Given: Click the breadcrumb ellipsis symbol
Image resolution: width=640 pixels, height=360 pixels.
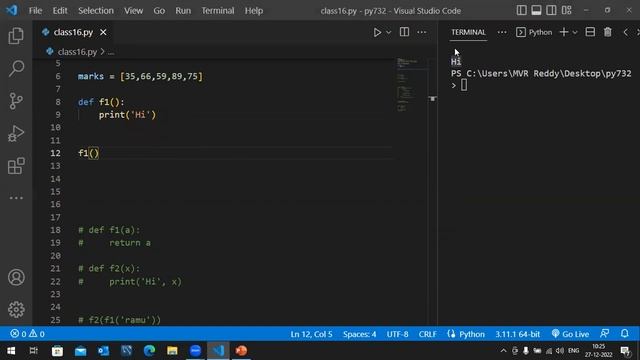Looking at the screenshot, I should (x=111, y=53).
